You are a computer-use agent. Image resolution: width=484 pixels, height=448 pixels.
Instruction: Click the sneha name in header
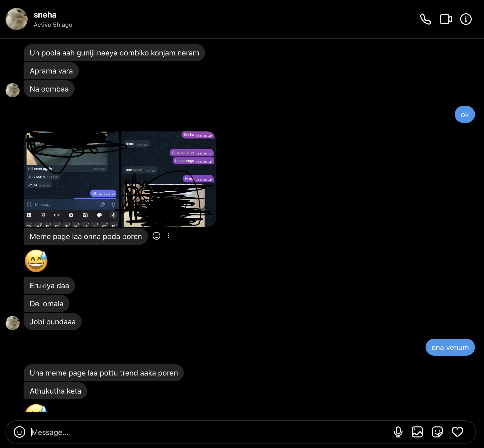45,15
